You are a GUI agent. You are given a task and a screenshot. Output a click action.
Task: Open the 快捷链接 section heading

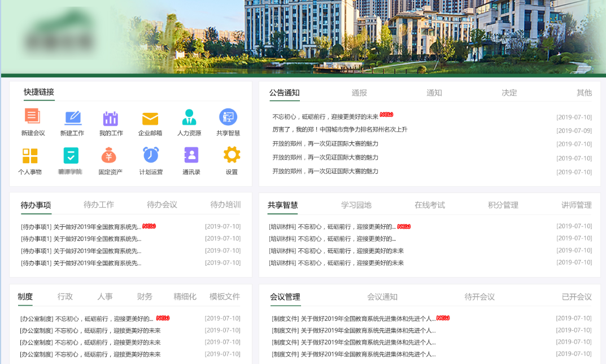(x=38, y=92)
